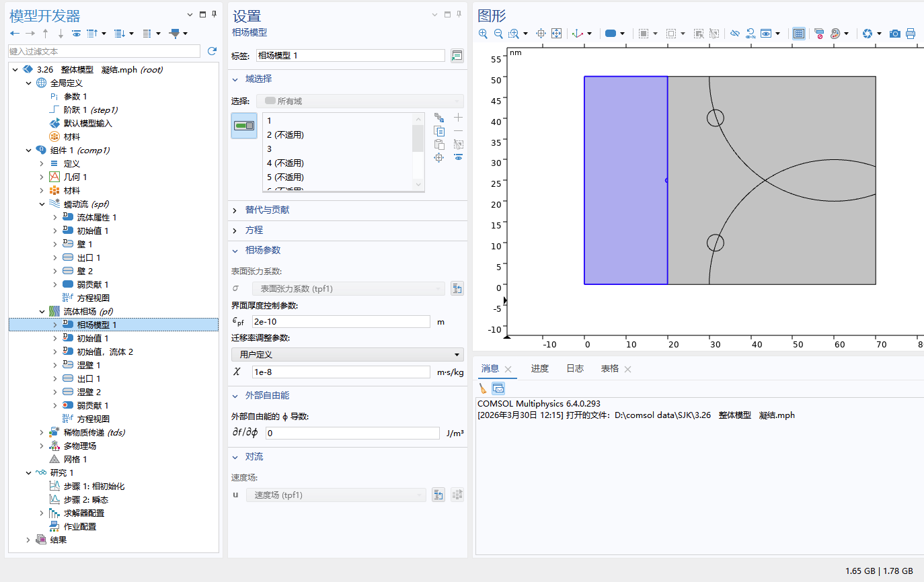Select the 网格 1 tree node
Viewport: 924px width, 582px height.
tap(75, 459)
